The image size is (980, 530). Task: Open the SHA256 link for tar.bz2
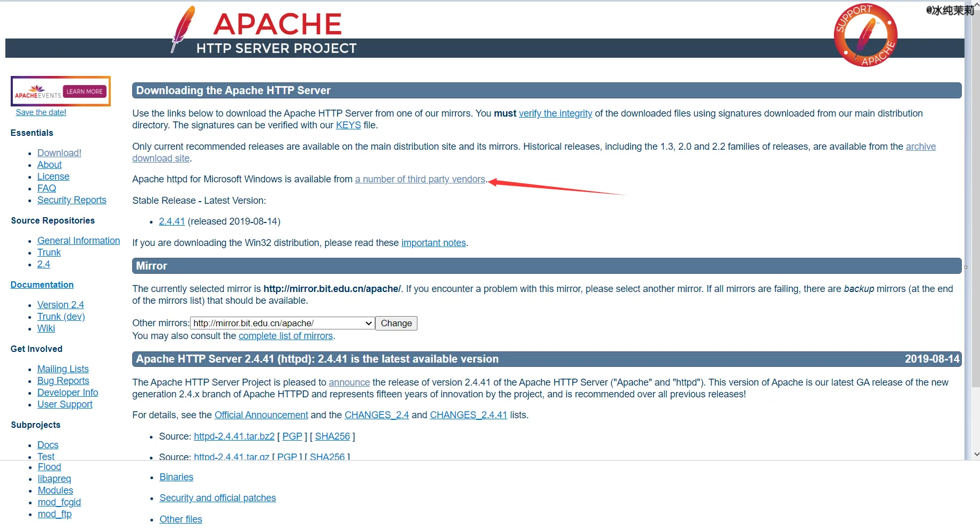332,436
